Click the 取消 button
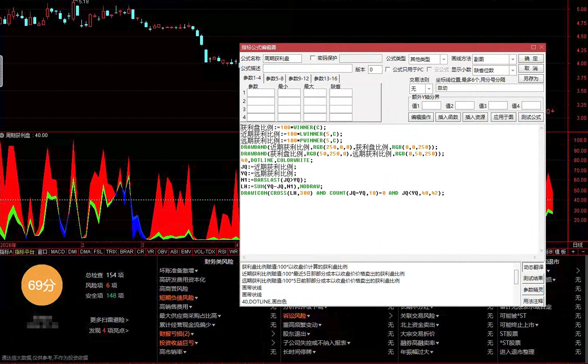 pyautogui.click(x=531, y=68)
